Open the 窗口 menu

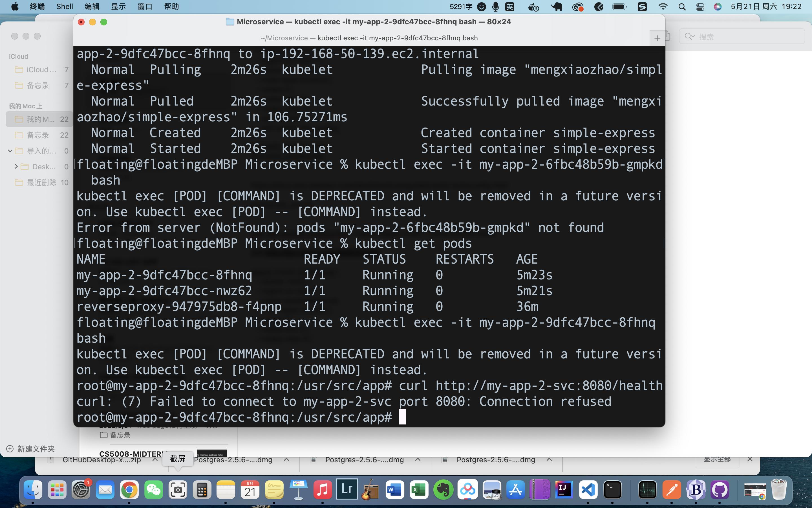[145, 6]
